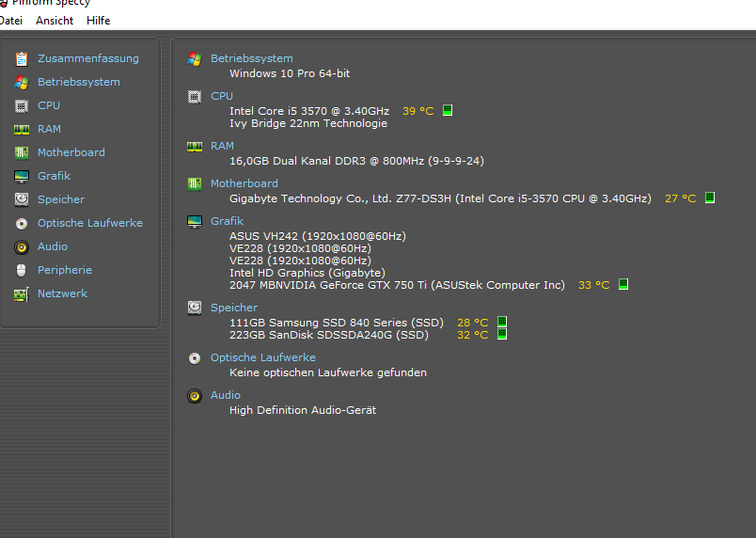Click the motherboard temperature value 27 °C
The image size is (756, 538).
(x=680, y=198)
